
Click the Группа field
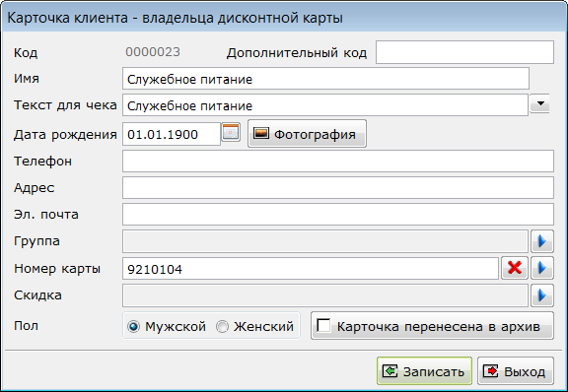click(x=325, y=241)
